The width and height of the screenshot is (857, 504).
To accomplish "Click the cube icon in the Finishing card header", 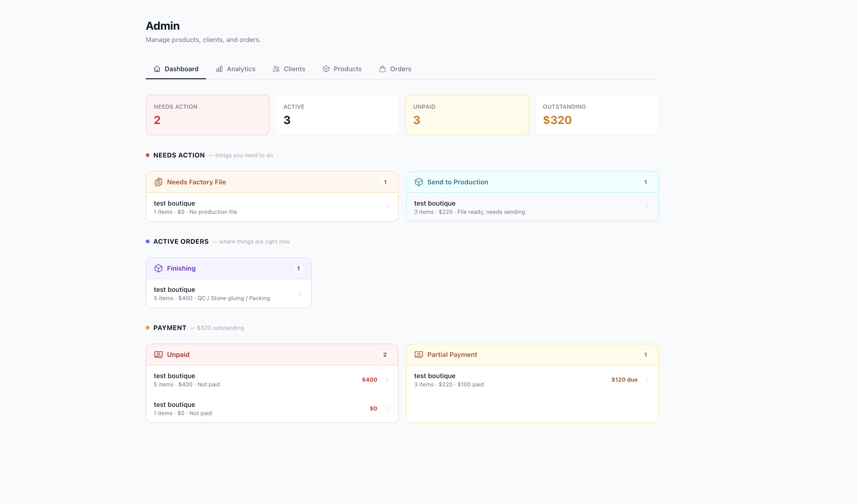I will 158,268.
